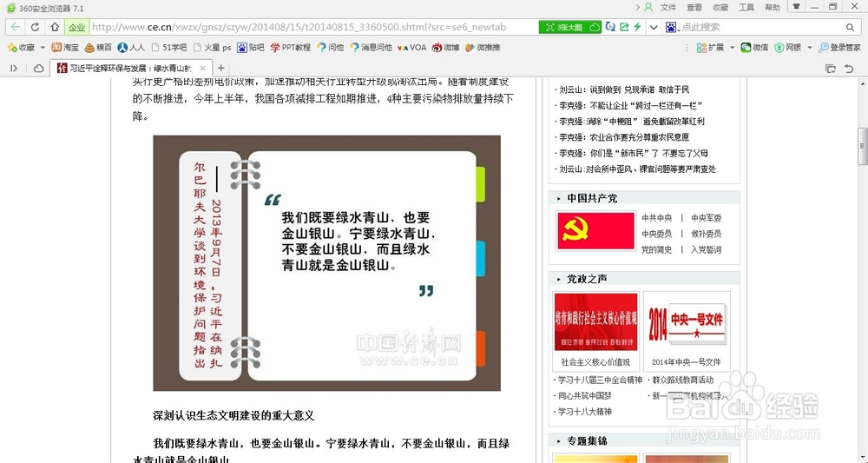
Task: Open the 人人 bookmark
Action: (x=131, y=48)
